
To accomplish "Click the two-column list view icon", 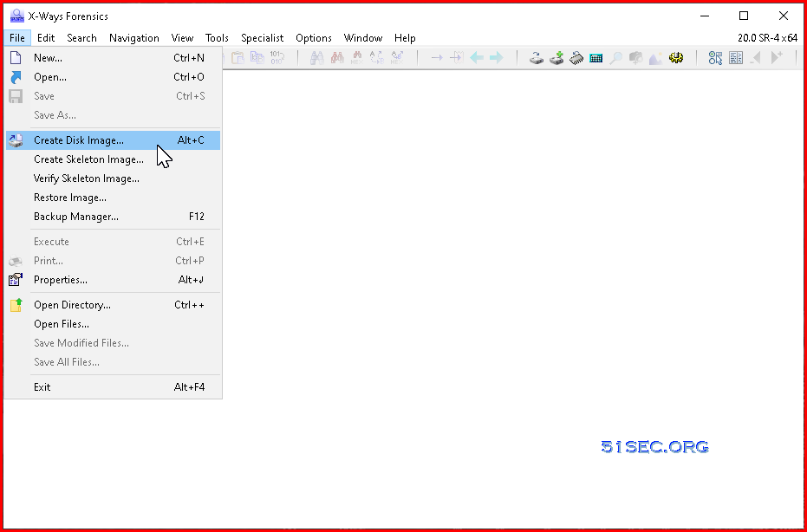I will tap(736, 58).
